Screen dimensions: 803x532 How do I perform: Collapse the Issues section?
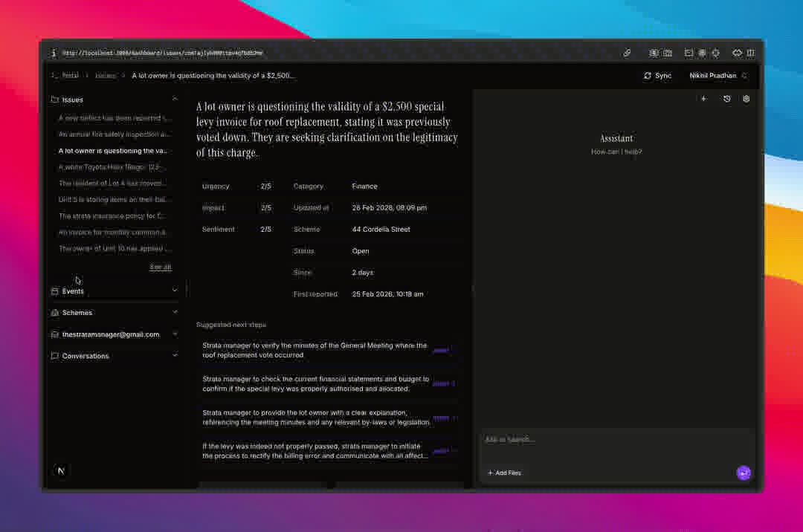click(x=175, y=100)
